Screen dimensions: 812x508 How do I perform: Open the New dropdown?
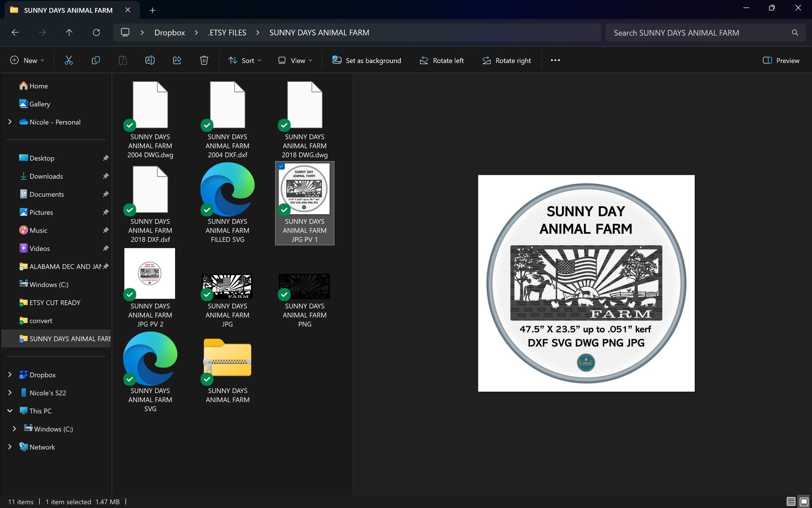tap(27, 60)
